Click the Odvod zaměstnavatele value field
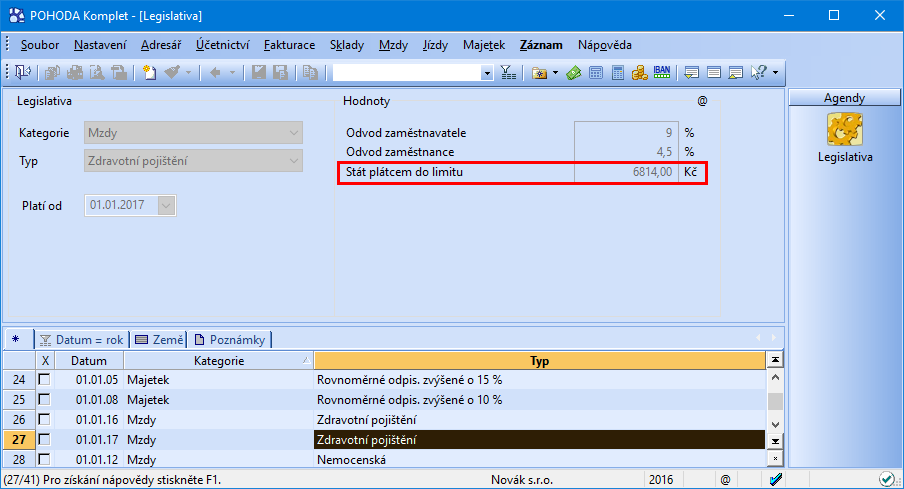The width and height of the screenshot is (904, 489). click(x=626, y=133)
